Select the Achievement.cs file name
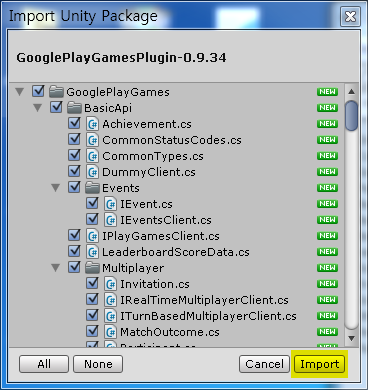The image size is (368, 390). (x=147, y=124)
